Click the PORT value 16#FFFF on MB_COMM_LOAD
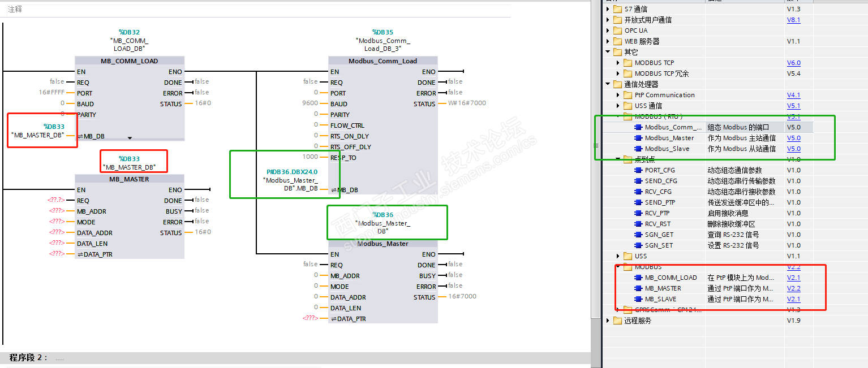 point(51,93)
